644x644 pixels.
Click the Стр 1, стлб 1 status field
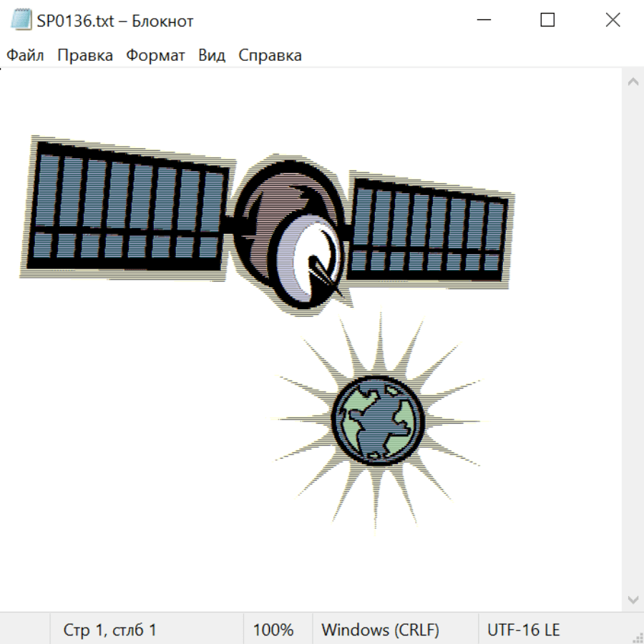click(110, 630)
